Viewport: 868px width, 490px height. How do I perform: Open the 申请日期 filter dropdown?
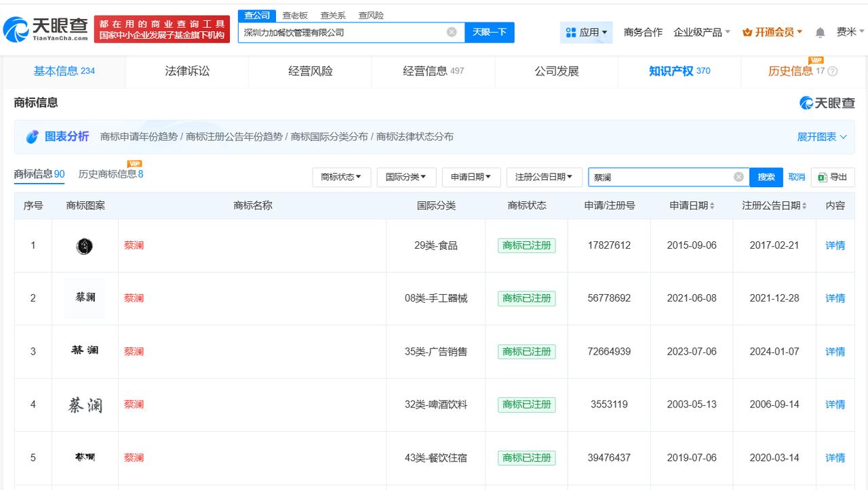click(471, 177)
